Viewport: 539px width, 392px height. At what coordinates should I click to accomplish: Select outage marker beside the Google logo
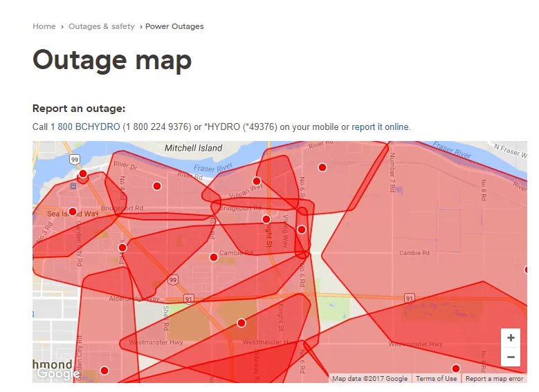pyautogui.click(x=104, y=371)
